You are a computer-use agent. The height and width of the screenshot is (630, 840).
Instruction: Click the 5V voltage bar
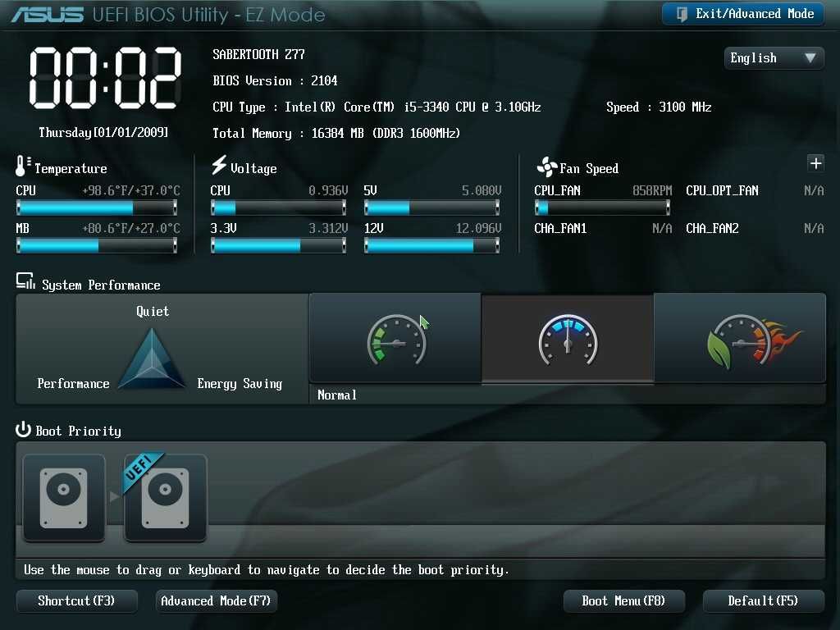click(x=431, y=208)
